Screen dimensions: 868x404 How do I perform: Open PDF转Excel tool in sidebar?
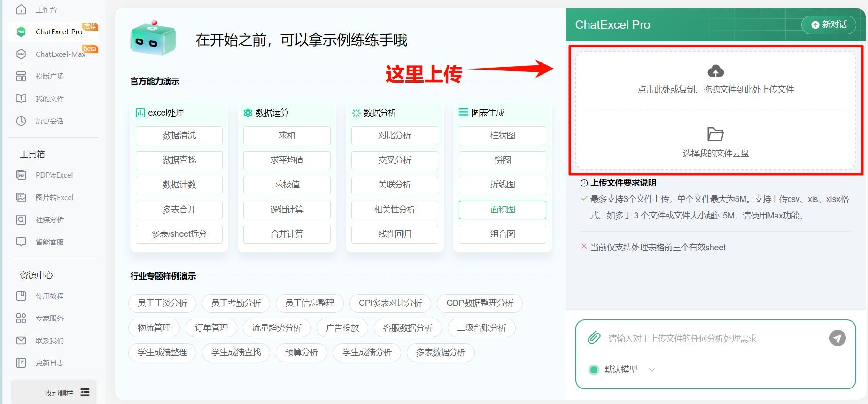[54, 175]
